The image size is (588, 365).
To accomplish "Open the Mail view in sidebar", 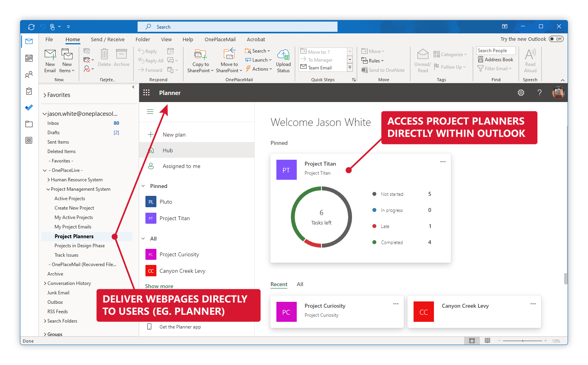I will 29,41.
